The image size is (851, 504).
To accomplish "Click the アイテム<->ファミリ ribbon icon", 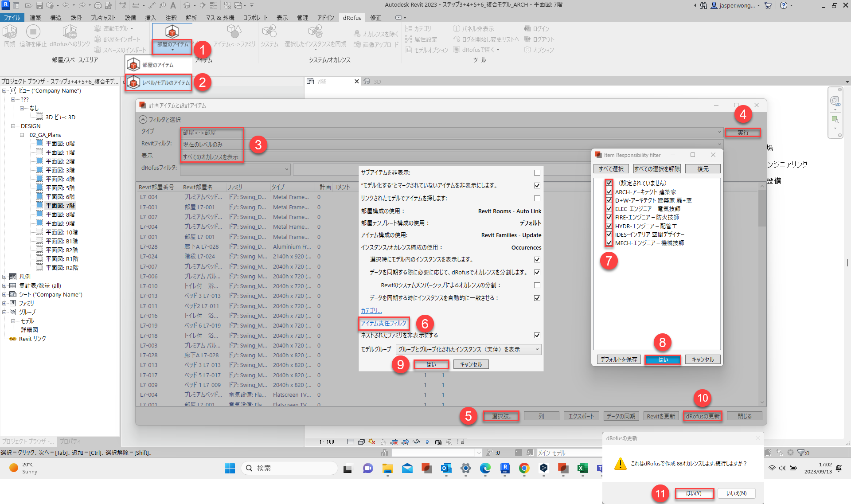I will click(x=234, y=32).
